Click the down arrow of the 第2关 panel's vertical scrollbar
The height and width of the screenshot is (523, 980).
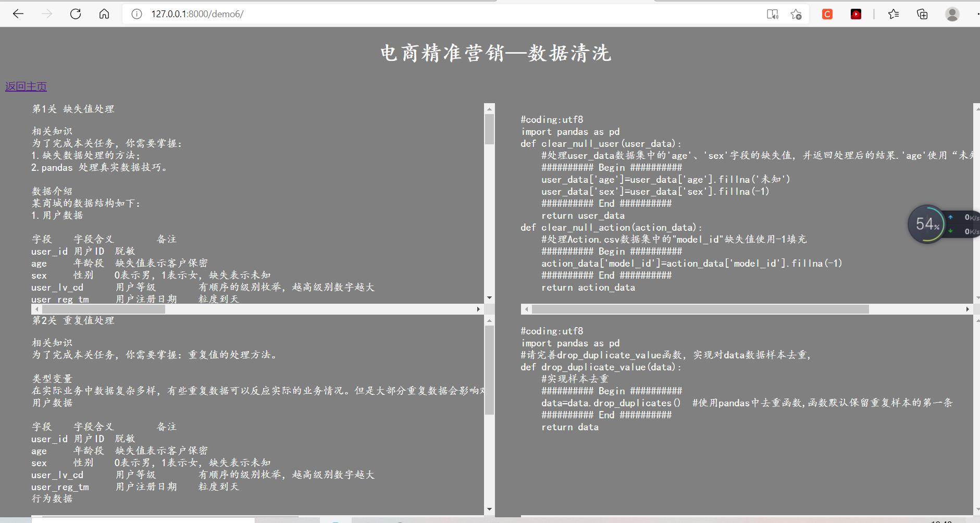point(489,509)
